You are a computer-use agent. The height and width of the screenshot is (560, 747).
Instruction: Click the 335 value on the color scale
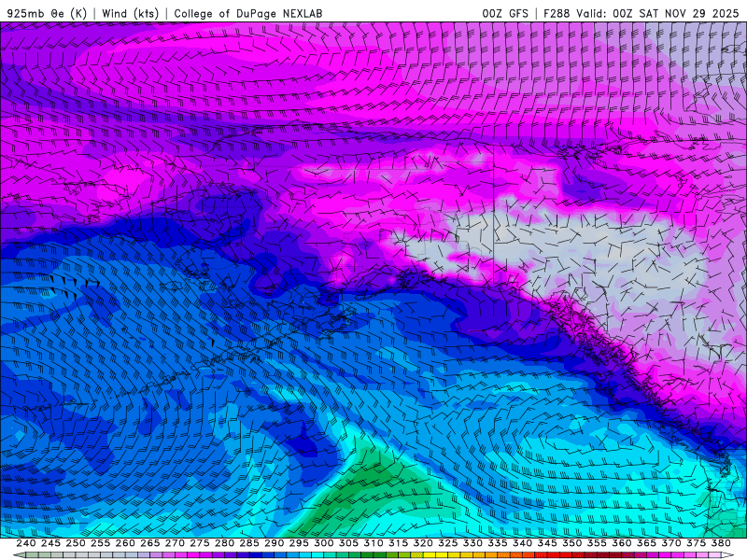point(498,543)
